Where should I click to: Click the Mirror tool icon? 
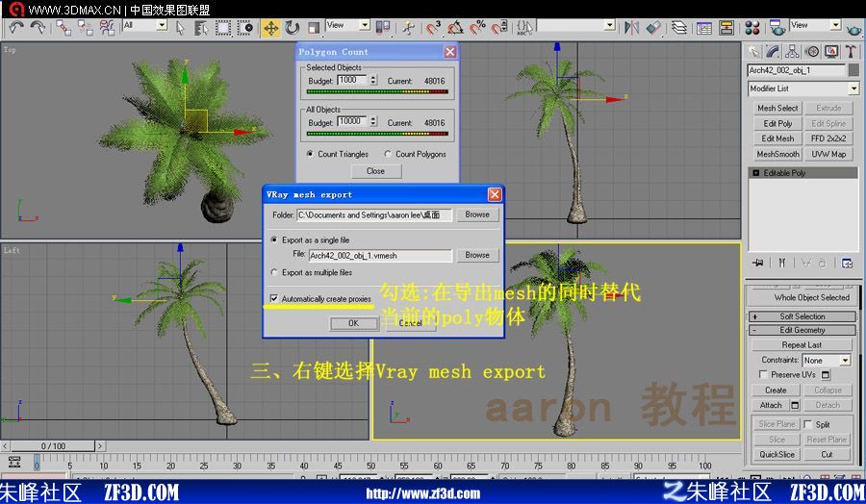[x=632, y=28]
